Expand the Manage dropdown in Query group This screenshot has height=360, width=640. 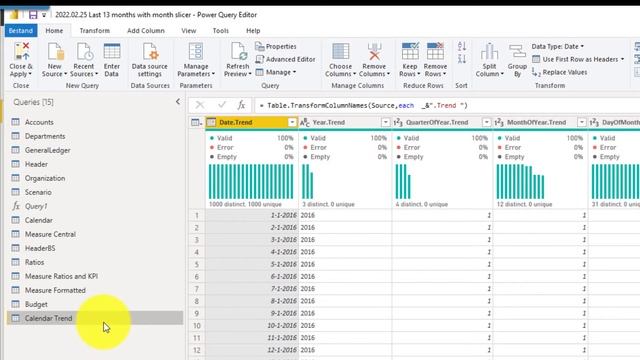point(276,72)
